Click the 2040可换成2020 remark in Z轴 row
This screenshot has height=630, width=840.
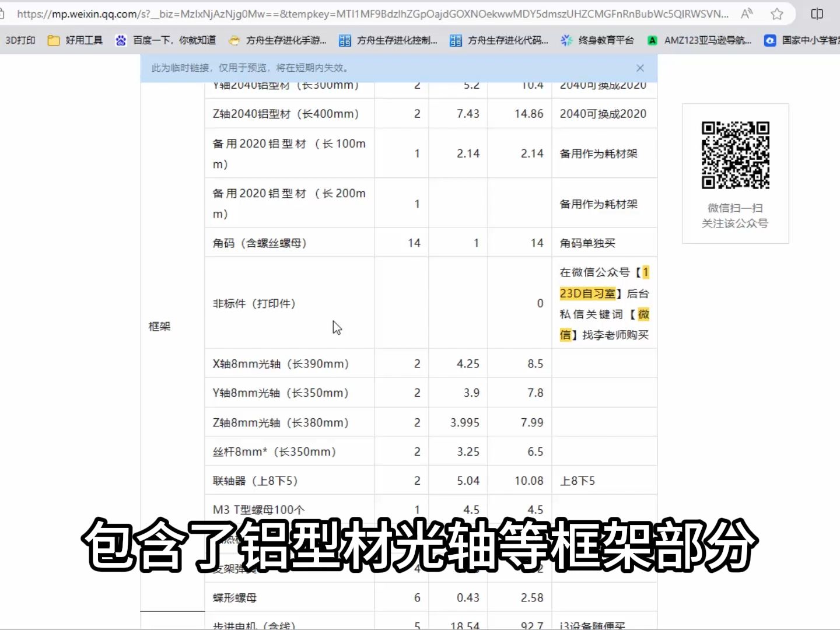pyautogui.click(x=604, y=114)
